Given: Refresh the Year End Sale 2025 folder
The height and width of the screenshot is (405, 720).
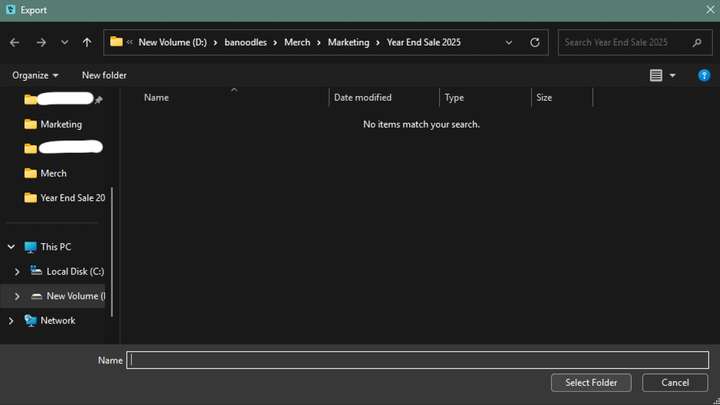Looking at the screenshot, I should coord(535,43).
